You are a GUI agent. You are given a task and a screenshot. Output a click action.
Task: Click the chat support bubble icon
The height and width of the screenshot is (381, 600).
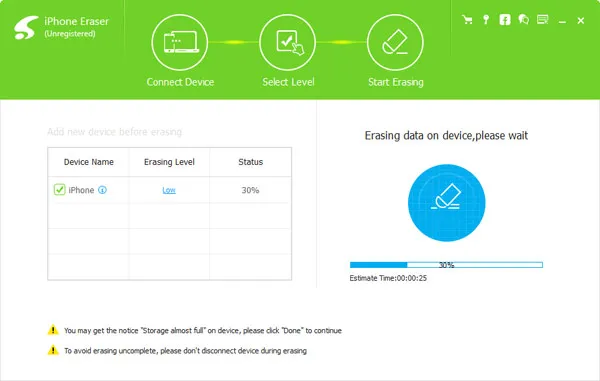click(x=523, y=20)
